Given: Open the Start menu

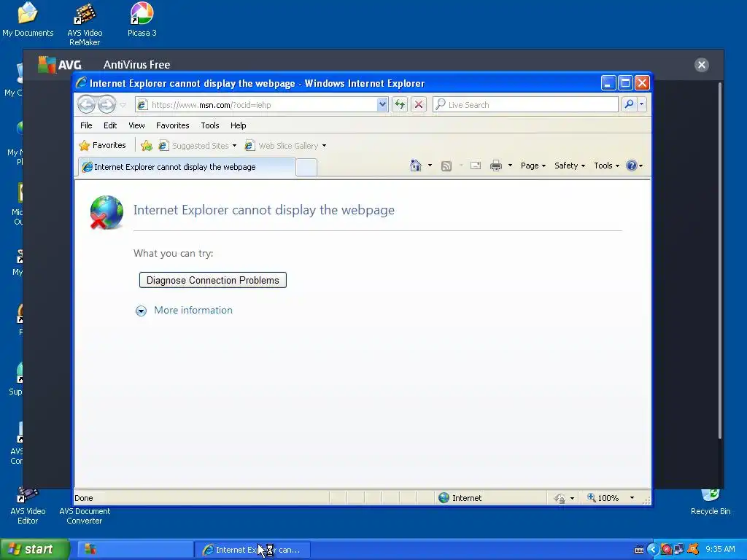Looking at the screenshot, I should coord(35,550).
